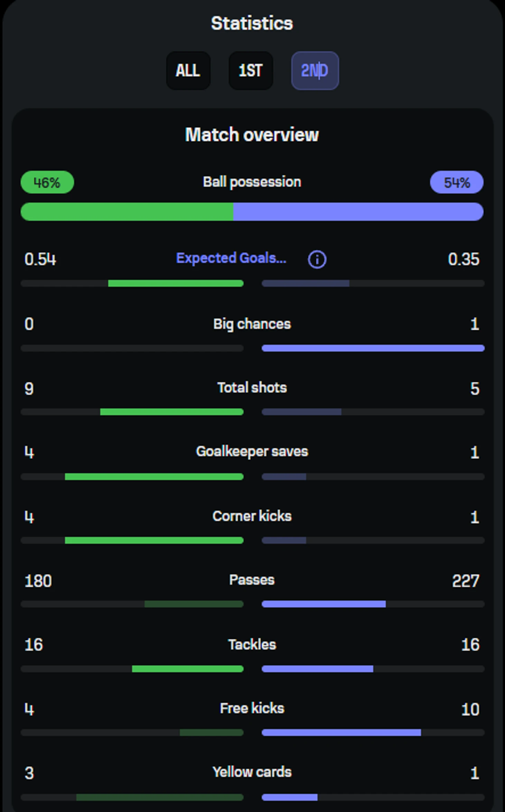Click the purple Big chances bar
Screen dimensions: 505x812
pos(373,348)
